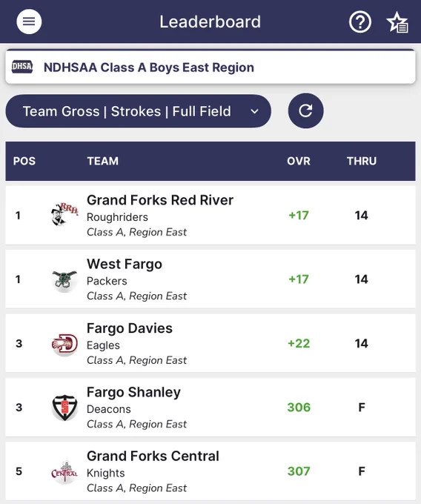
Task: Select the Fargo Shanley Deacons logo
Action: point(64,408)
